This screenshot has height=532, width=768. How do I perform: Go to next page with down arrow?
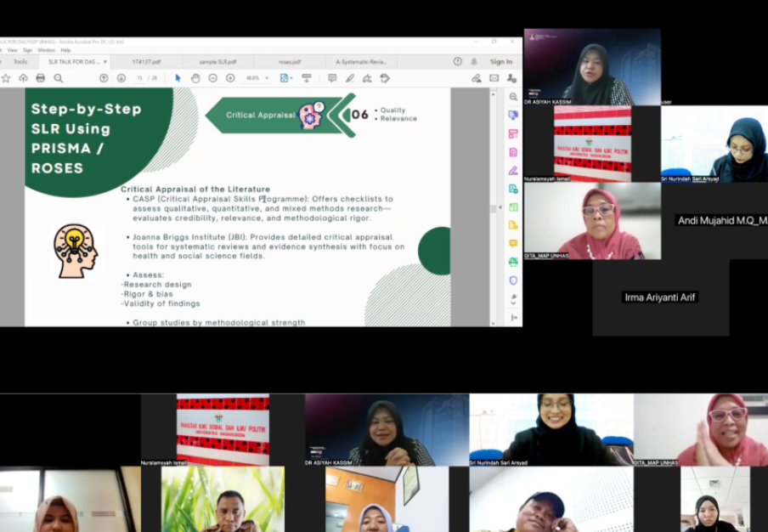pyautogui.click(x=121, y=78)
